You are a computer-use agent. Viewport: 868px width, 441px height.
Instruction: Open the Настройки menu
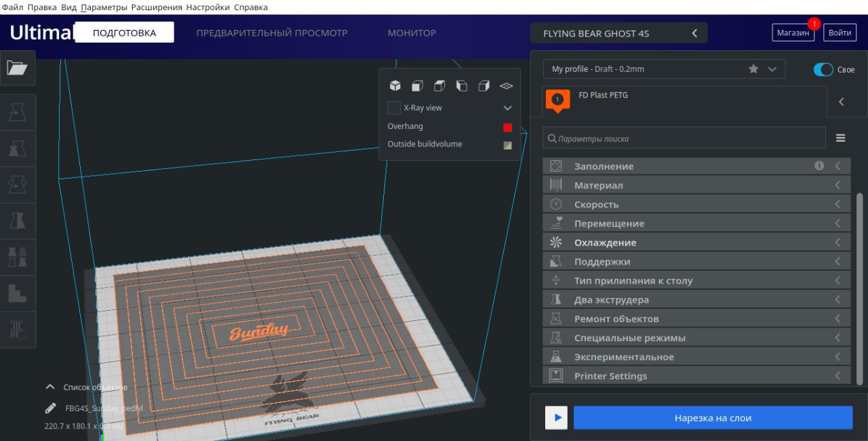208,7
